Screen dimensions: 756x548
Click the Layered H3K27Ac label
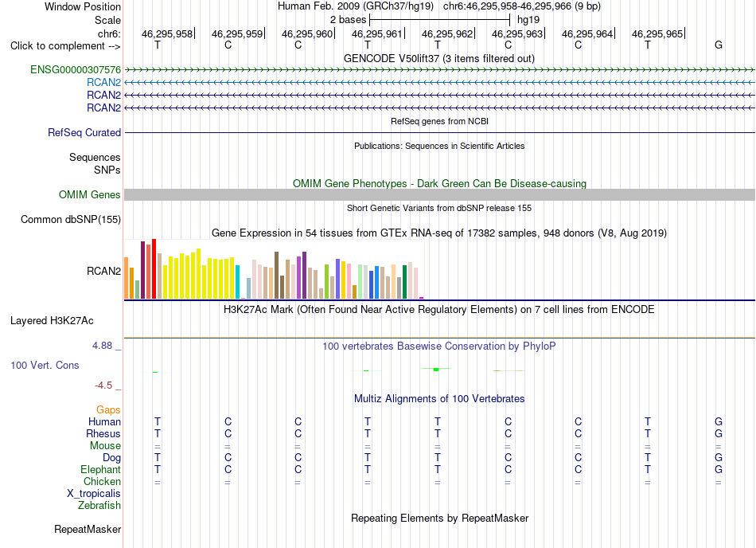tap(52, 321)
